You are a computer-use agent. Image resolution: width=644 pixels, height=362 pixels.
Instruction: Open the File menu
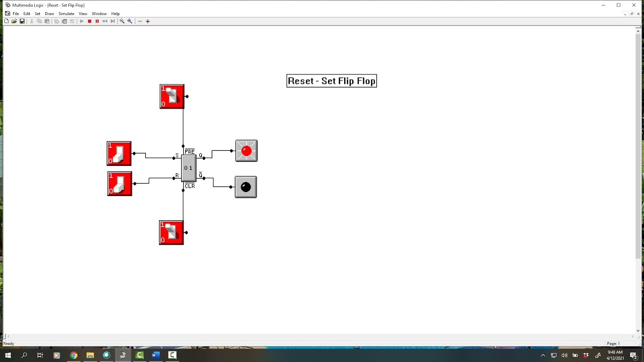click(16, 14)
